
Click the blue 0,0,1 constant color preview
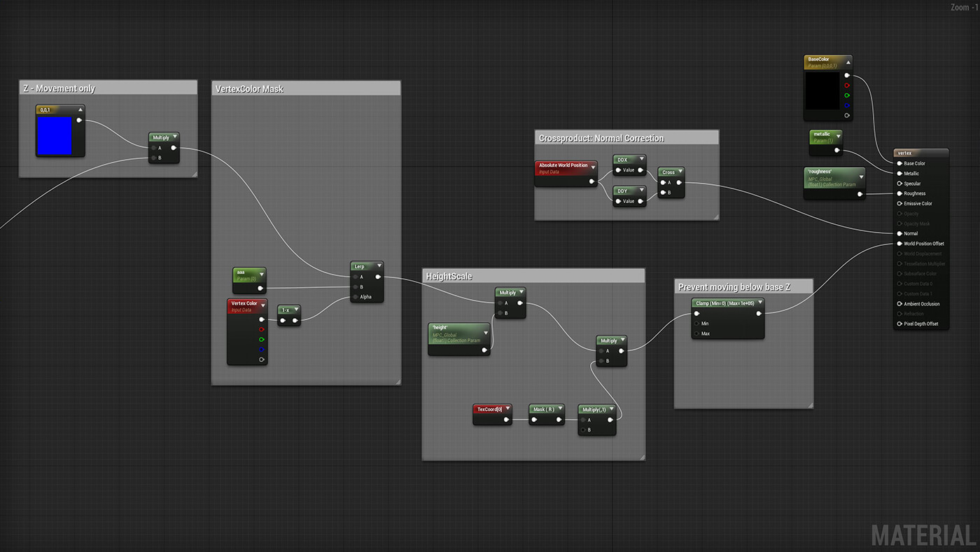pos(54,135)
